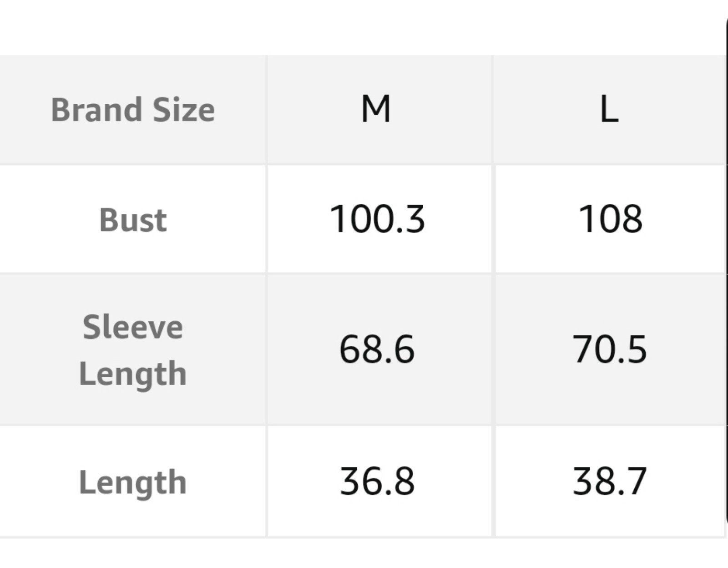Select the Length value 38.7
The height and width of the screenshot is (568, 728).
[x=610, y=482]
